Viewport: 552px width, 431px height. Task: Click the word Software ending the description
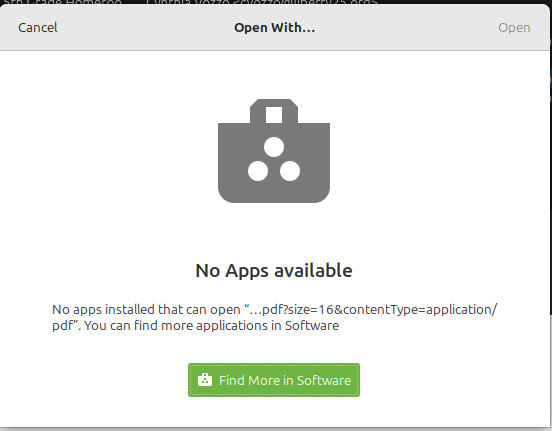point(312,325)
